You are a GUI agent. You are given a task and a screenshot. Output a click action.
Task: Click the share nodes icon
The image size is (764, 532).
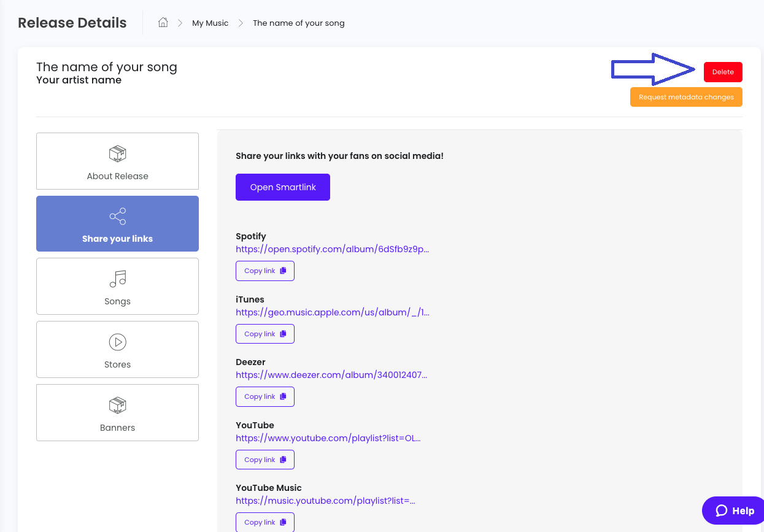point(117,216)
